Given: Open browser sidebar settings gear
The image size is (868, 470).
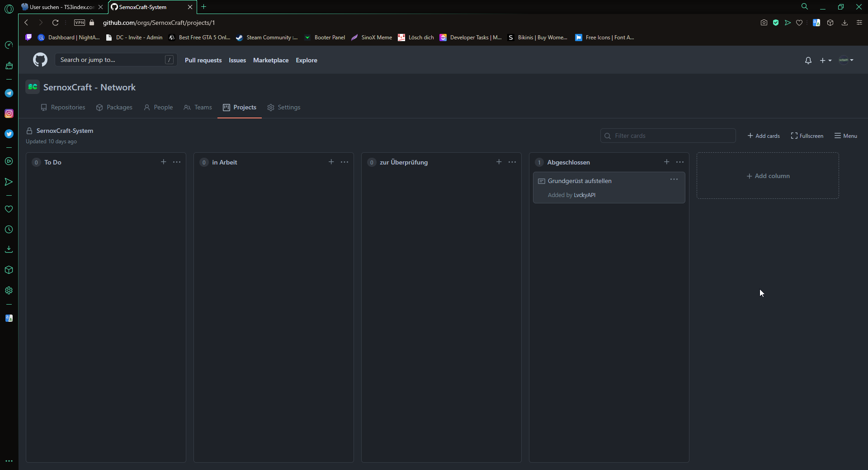Looking at the screenshot, I should click(x=9, y=291).
